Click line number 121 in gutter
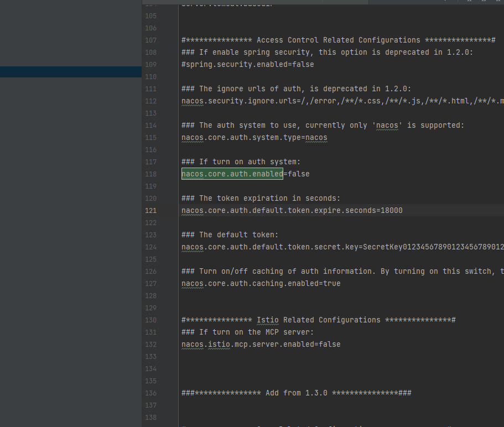This screenshot has width=504, height=427. click(x=150, y=211)
